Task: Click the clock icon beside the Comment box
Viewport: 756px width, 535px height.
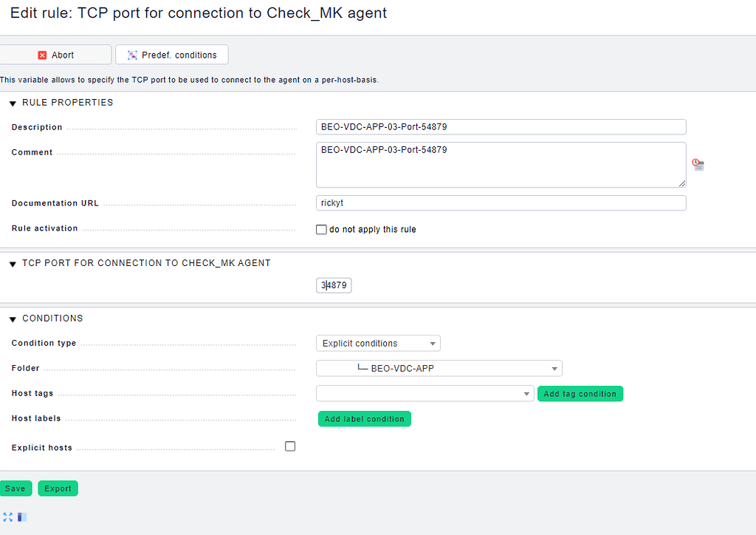Action: (x=698, y=164)
